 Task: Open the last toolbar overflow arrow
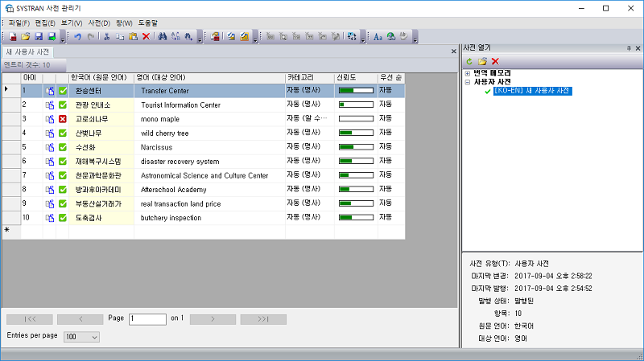pos(415,37)
